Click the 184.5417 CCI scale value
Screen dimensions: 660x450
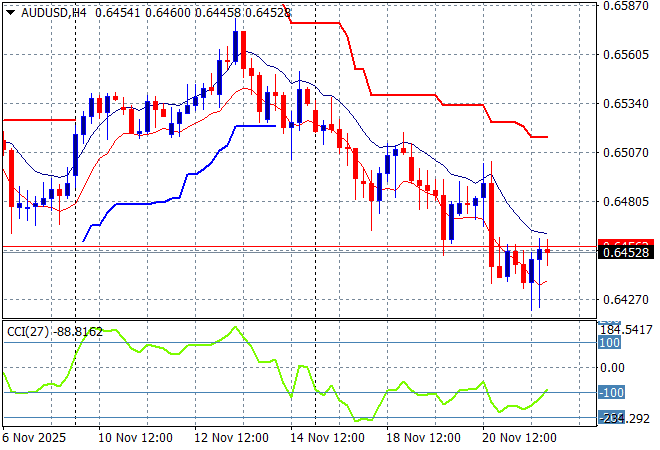[x=625, y=329]
